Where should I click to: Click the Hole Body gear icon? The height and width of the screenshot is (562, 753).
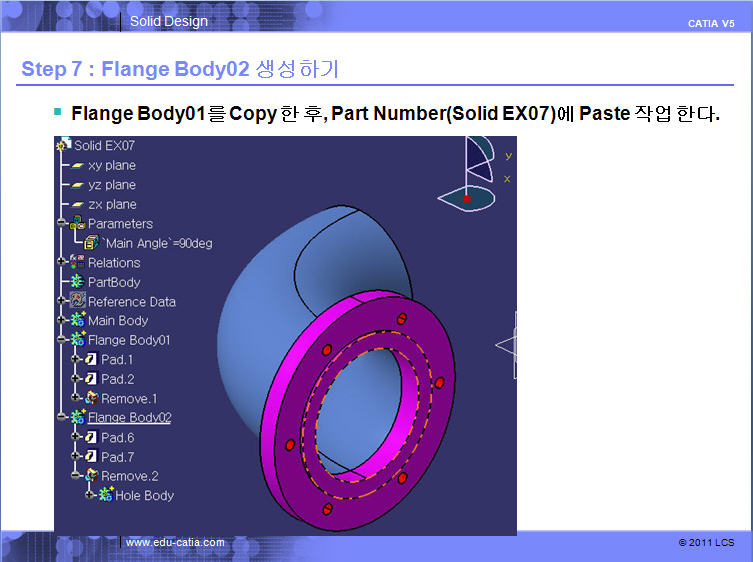106,494
